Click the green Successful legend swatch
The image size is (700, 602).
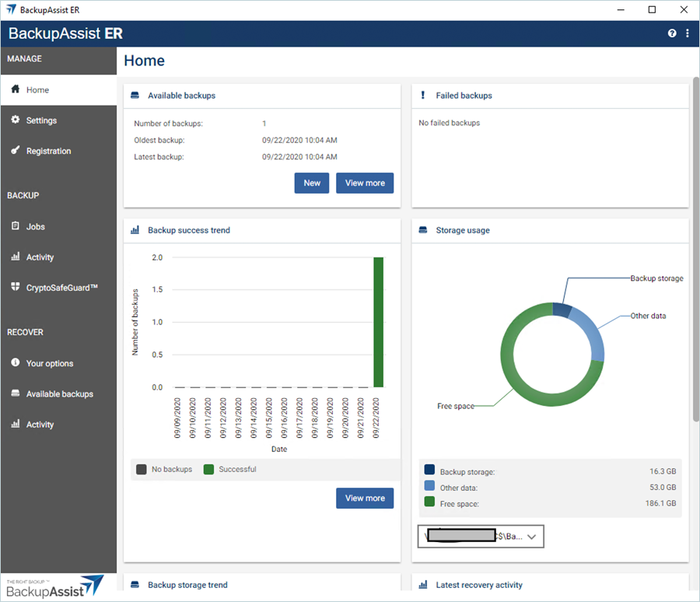208,469
